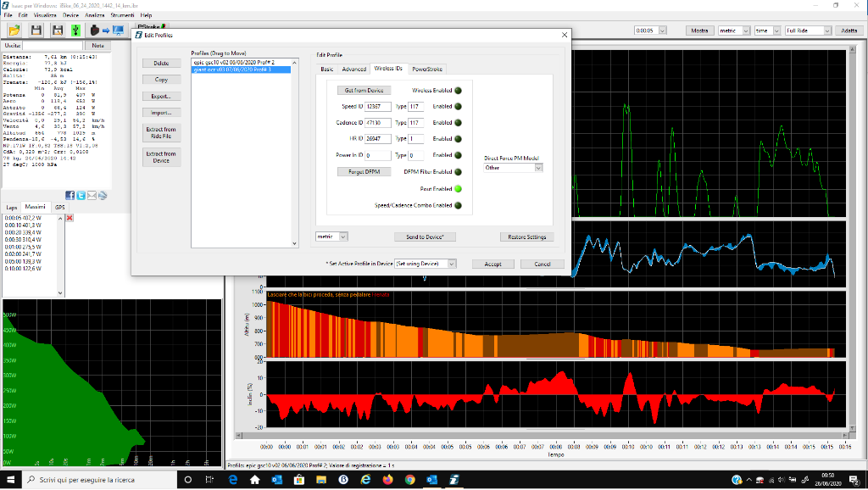Switch to the PowerStroke tab
The width and height of the screenshot is (868, 490).
click(x=426, y=69)
